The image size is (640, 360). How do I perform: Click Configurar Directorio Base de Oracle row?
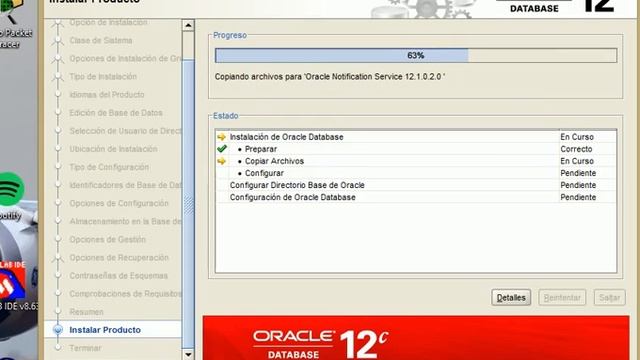[416, 185]
